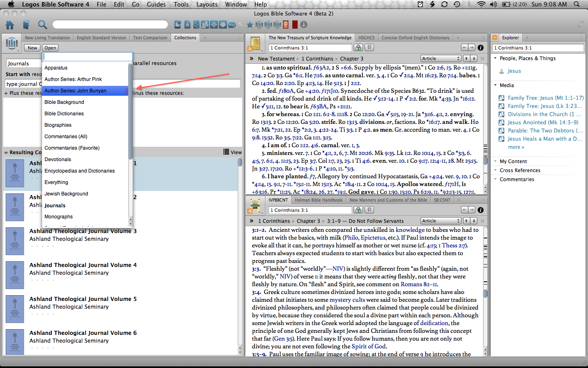The height and width of the screenshot is (368, 588).
Task: Open the Guides menu
Action: coord(156,4)
